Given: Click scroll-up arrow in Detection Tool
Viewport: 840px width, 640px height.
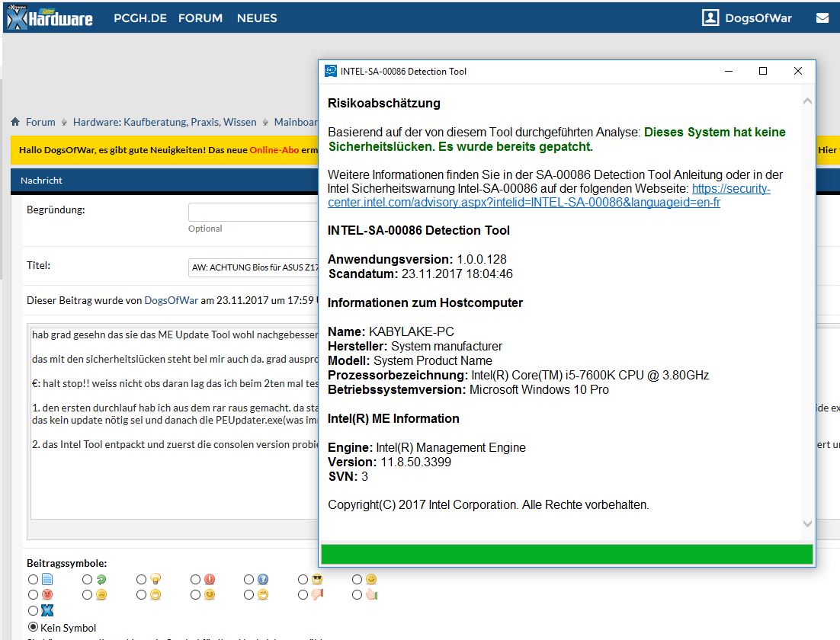Looking at the screenshot, I should [x=807, y=101].
